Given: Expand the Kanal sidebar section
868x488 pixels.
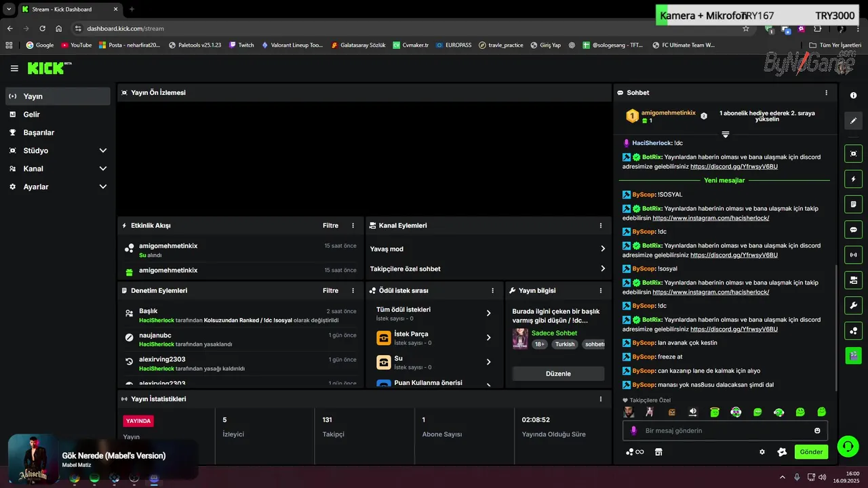Looking at the screenshot, I should pos(58,169).
